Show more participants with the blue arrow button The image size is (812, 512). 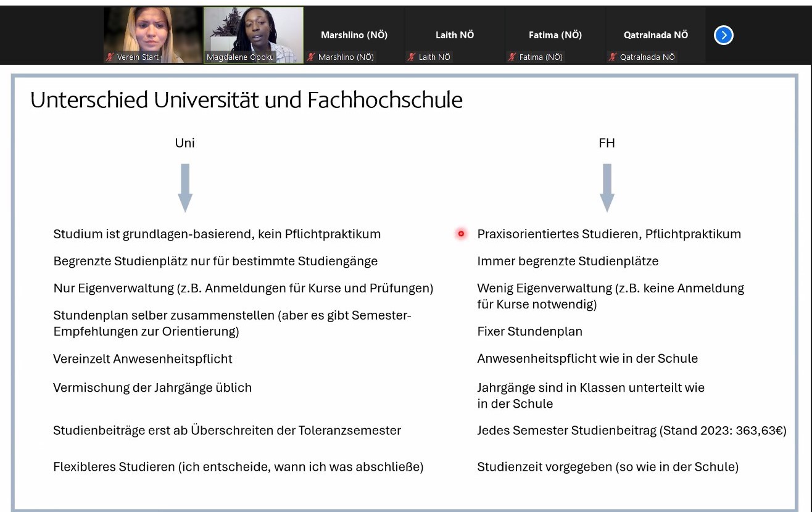click(x=724, y=35)
